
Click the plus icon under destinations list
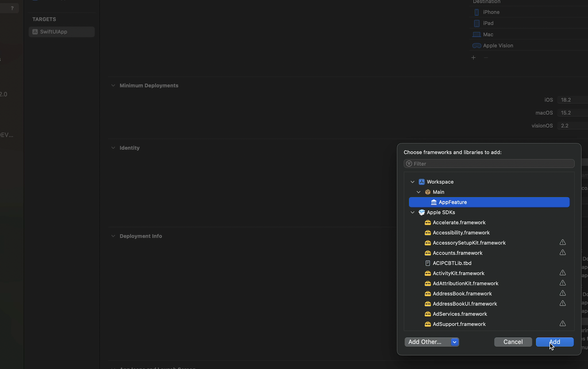[473, 58]
